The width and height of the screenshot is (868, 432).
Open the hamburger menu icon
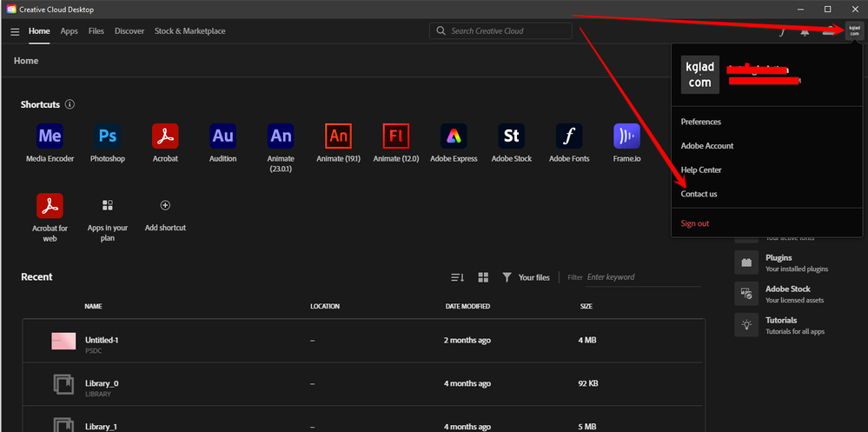pyautogui.click(x=15, y=31)
